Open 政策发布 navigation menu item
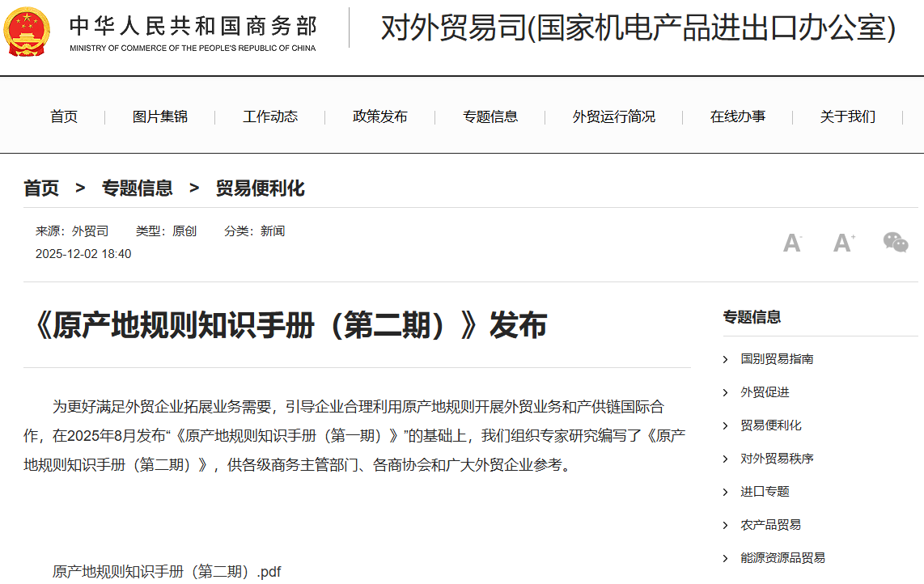The width and height of the screenshot is (924, 584). 380,116
